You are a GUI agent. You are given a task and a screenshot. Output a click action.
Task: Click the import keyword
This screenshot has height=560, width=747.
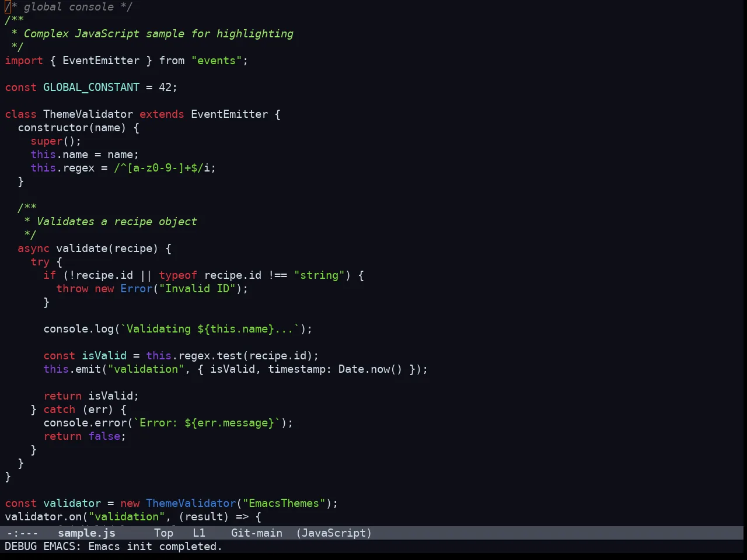pos(24,61)
